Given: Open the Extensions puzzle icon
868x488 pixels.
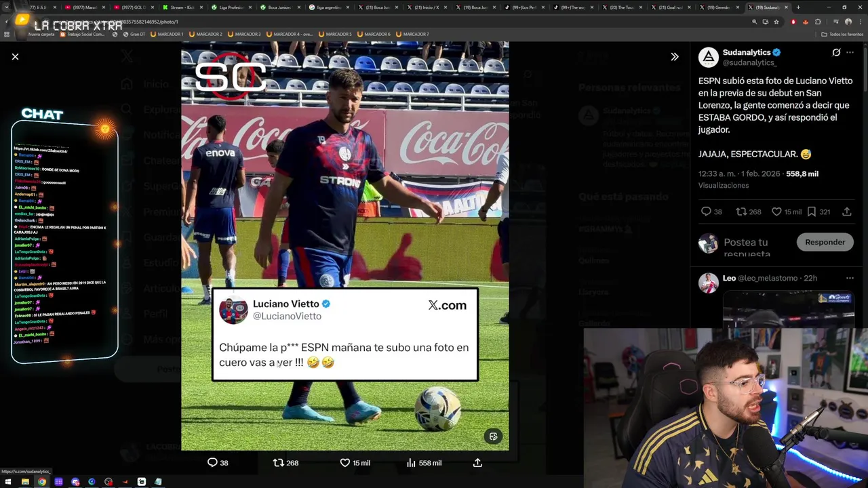Looking at the screenshot, I should 818,22.
